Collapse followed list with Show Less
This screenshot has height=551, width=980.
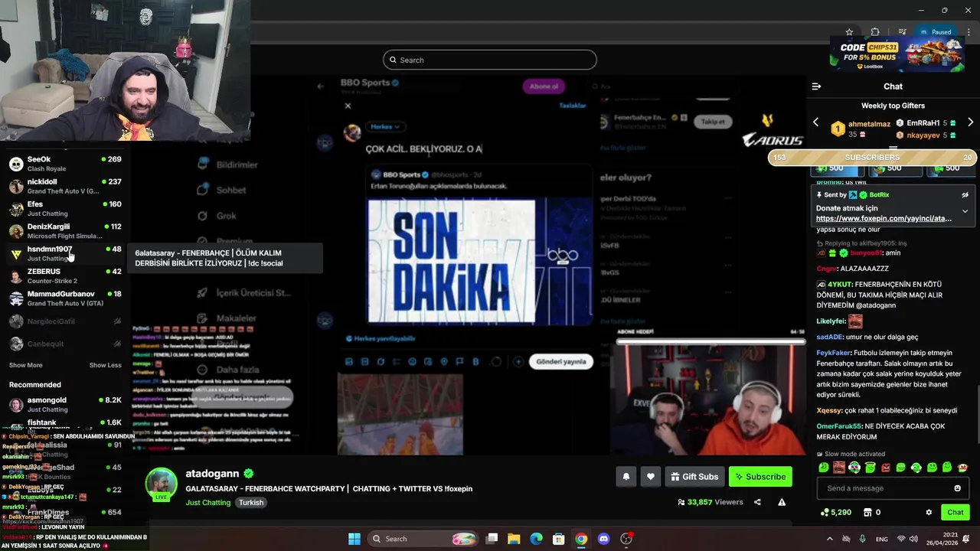(105, 365)
